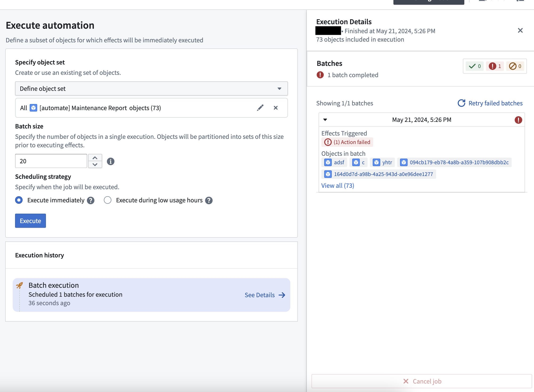Click the Batch execution history card
This screenshot has height=392, width=534.
pyautogui.click(x=151, y=295)
